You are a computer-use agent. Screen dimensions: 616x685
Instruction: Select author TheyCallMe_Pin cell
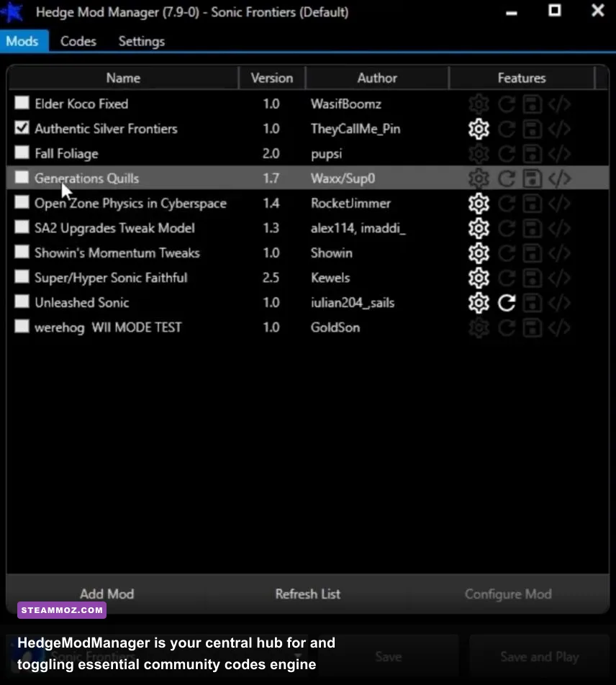click(355, 129)
